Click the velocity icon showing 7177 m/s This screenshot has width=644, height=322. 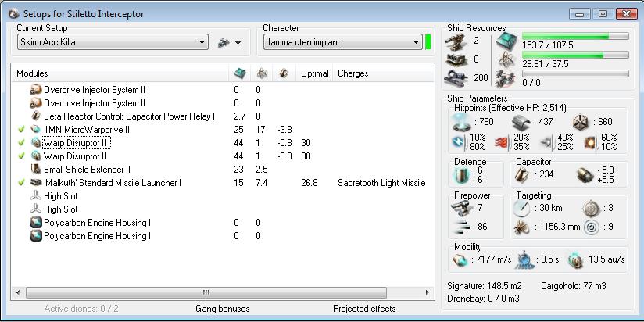click(x=460, y=259)
